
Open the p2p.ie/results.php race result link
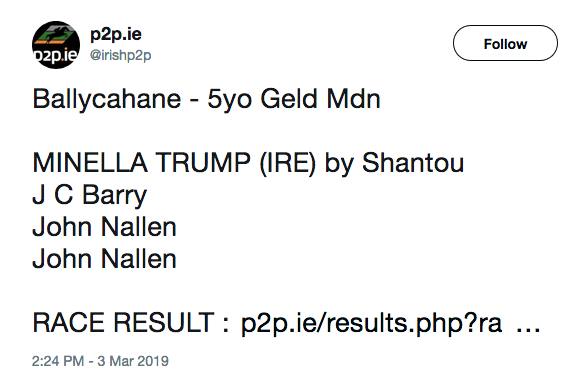tap(371, 323)
